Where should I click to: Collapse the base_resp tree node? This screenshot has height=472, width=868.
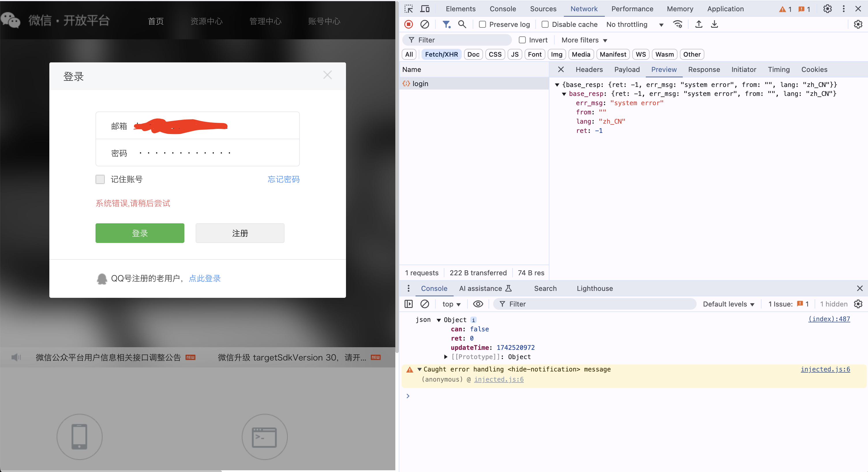pyautogui.click(x=564, y=94)
